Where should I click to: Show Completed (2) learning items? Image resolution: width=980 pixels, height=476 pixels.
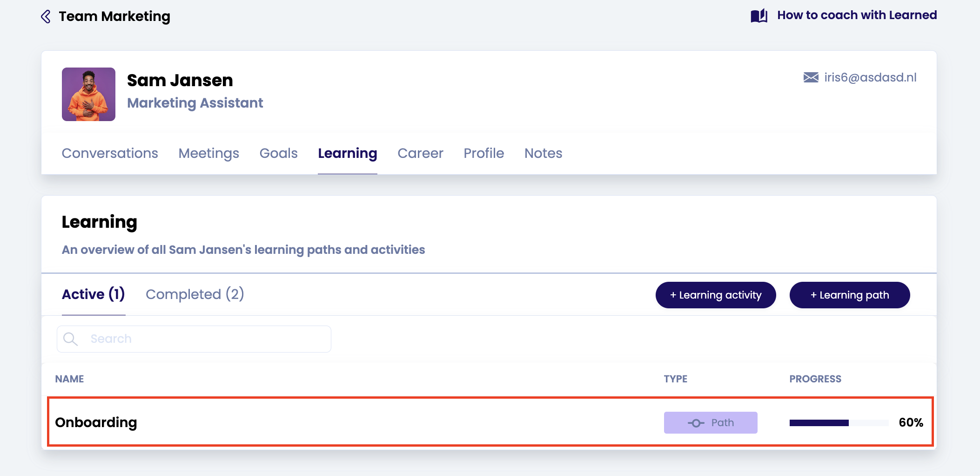tap(195, 294)
